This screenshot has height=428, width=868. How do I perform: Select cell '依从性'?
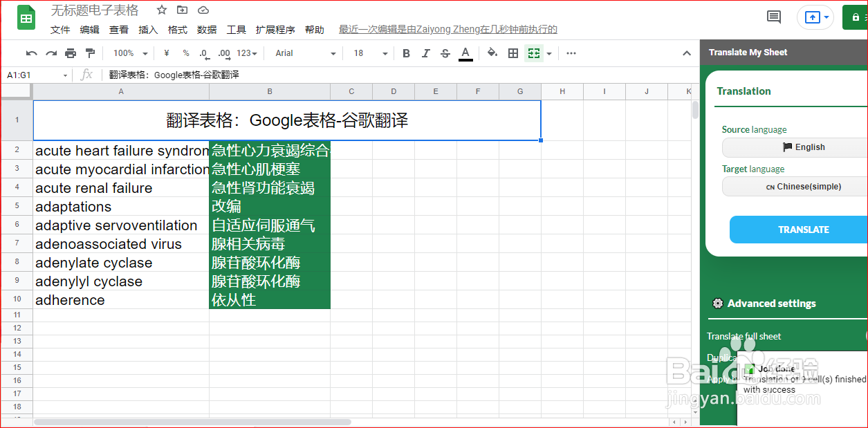point(270,300)
